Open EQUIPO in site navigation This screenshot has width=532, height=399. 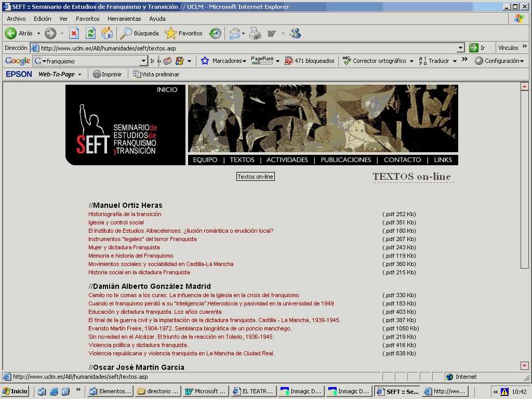[205, 160]
